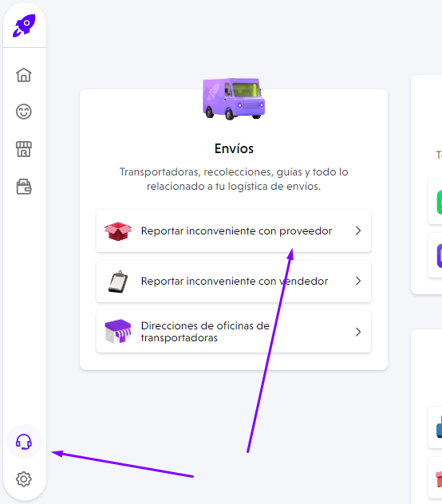Expand chevron on Direcciones de oficinas
This screenshot has height=504, width=442.
[x=358, y=332]
